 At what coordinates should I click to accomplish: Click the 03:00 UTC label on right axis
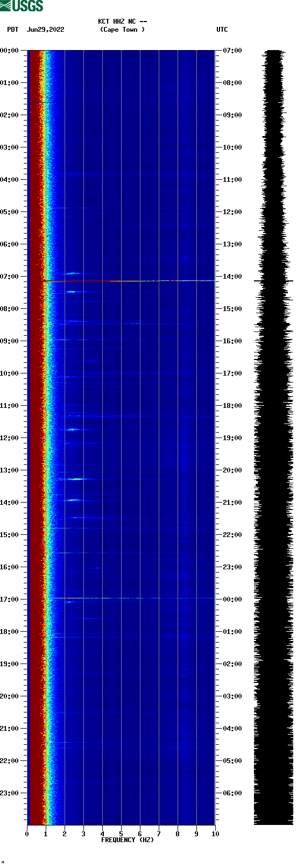pyautogui.click(x=232, y=696)
